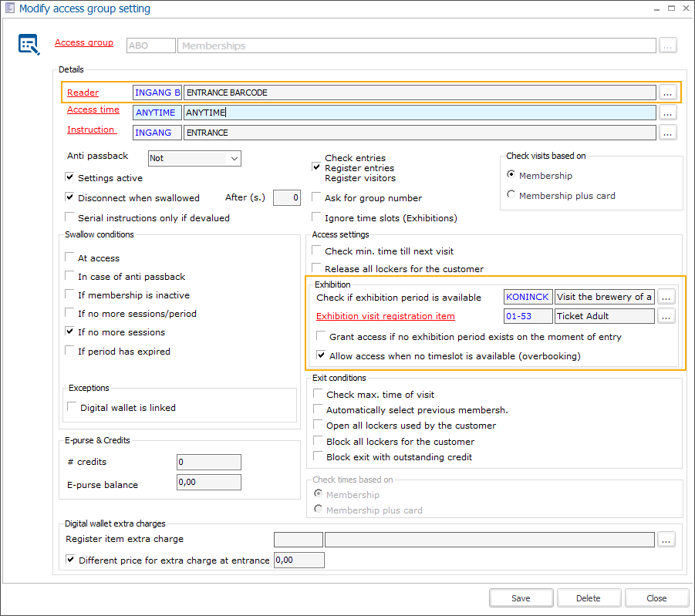
Task: Click the # credits input field
Action: click(x=209, y=462)
